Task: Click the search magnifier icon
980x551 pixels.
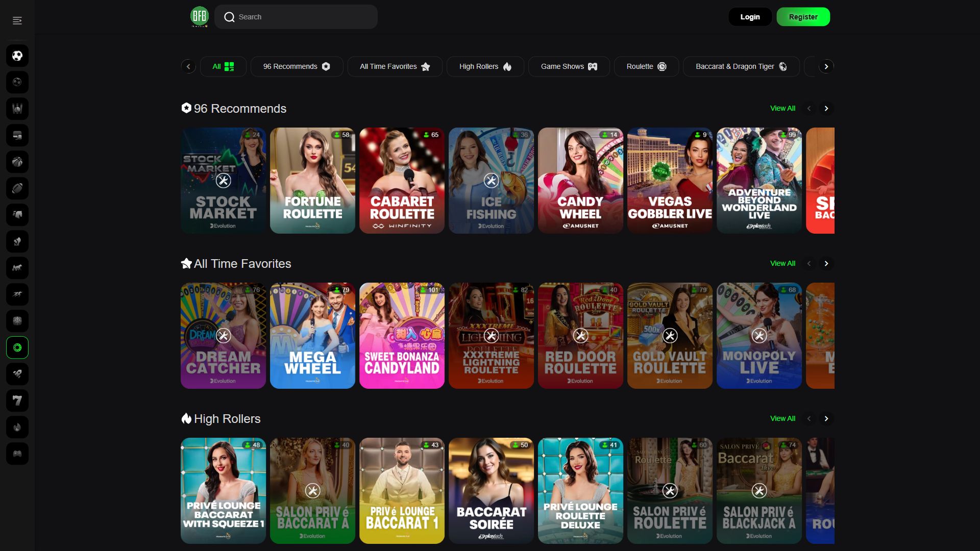Action: [x=230, y=17]
